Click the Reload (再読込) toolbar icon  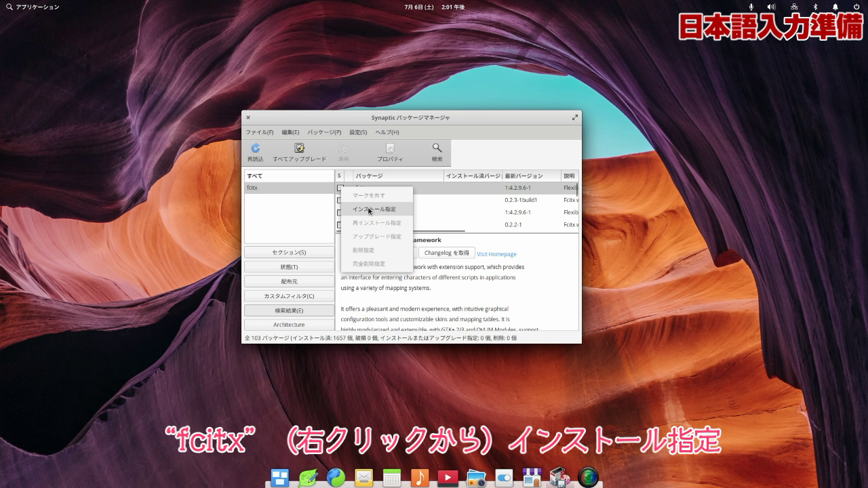pos(255,152)
